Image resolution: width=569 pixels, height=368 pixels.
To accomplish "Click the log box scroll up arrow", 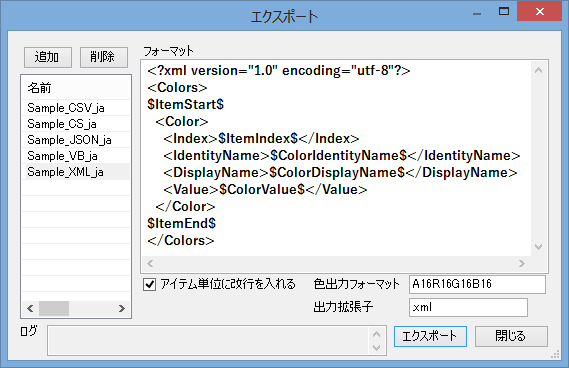I will pos(377,334).
